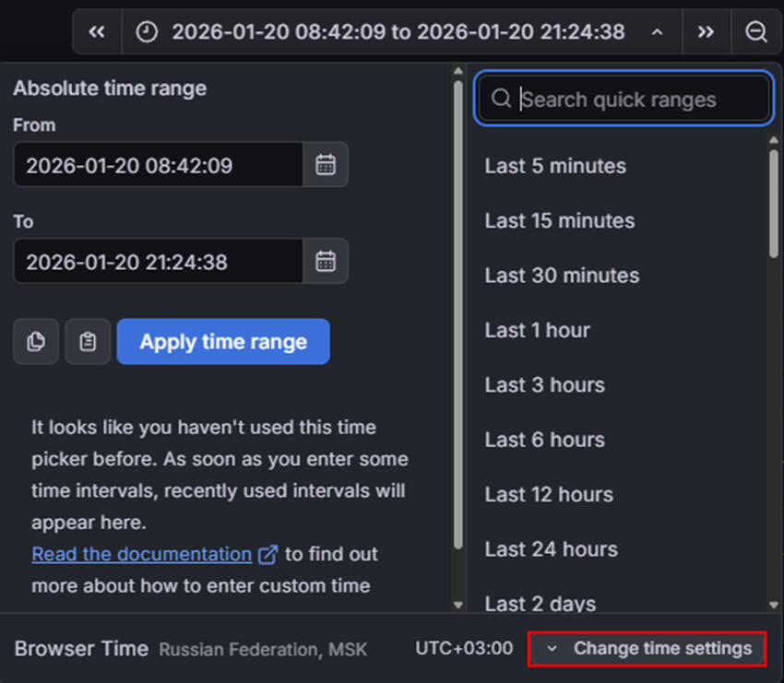Shift time range backward with double-left arrows
The width and height of the screenshot is (784, 683).
[97, 32]
